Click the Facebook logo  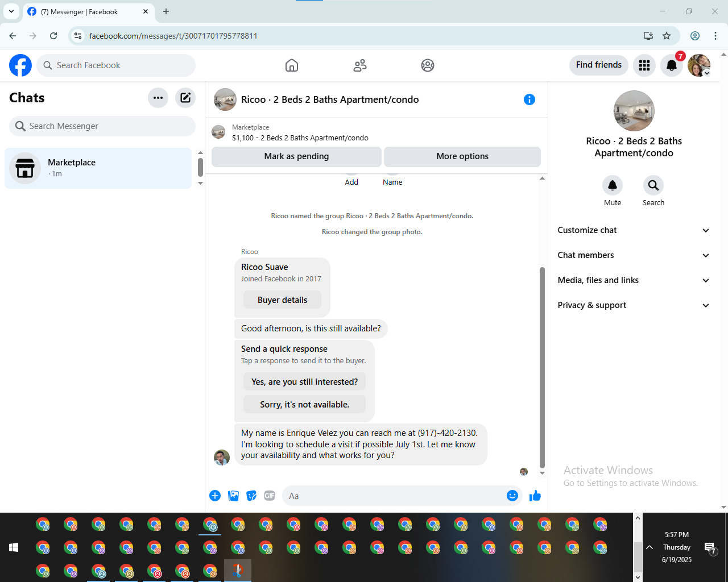(x=20, y=65)
